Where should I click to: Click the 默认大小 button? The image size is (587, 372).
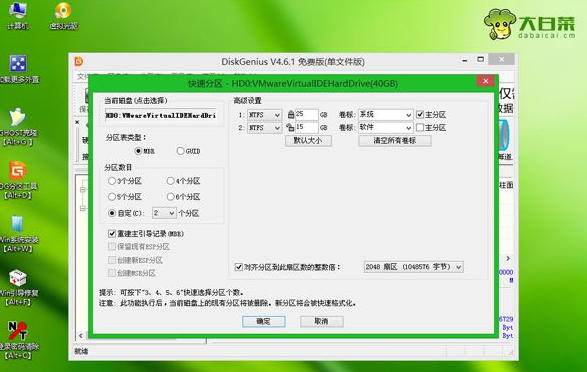point(308,141)
